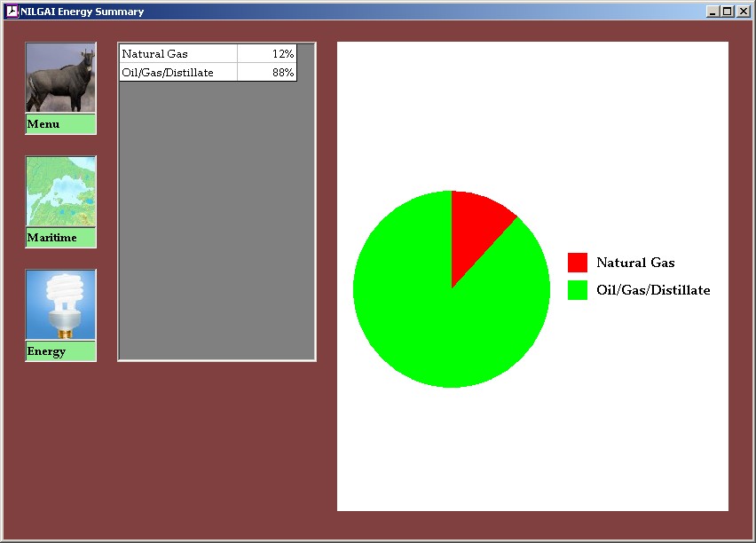Viewport: 756px width, 543px height.
Task: Click the nilgai antelope Menu image
Action: (x=60, y=78)
